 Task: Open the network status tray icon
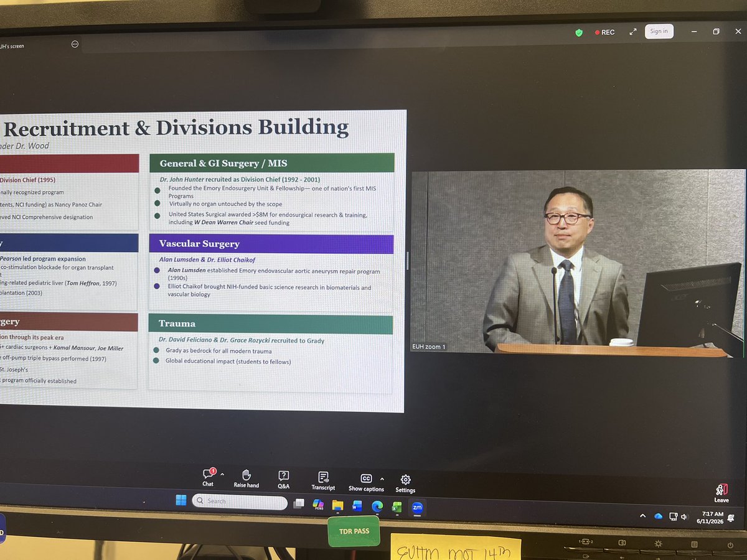pos(673,516)
